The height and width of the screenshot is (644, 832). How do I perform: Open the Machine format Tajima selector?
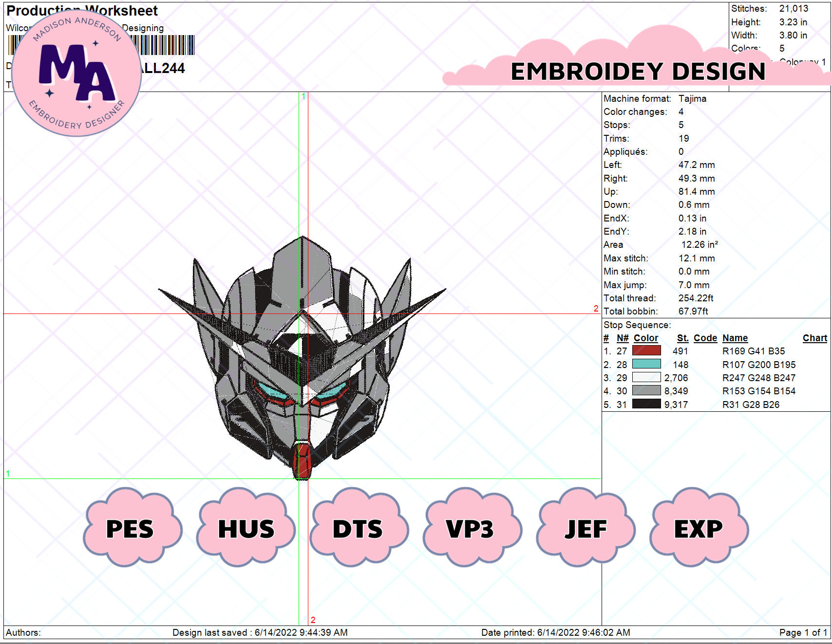pyautogui.click(x=692, y=98)
